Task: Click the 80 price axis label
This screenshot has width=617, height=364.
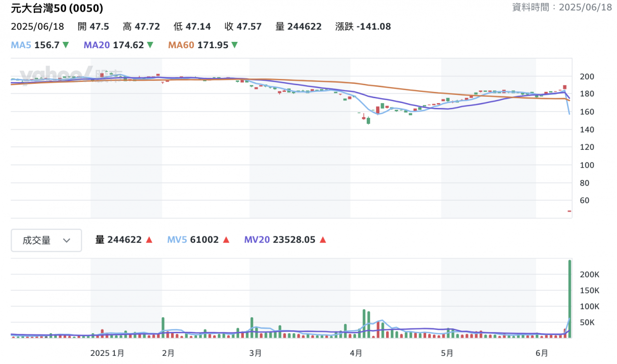Action: 585,183
